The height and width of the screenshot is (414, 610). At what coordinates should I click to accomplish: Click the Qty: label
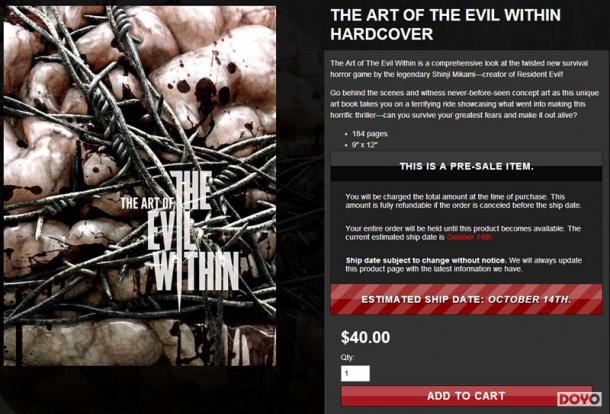(347, 358)
